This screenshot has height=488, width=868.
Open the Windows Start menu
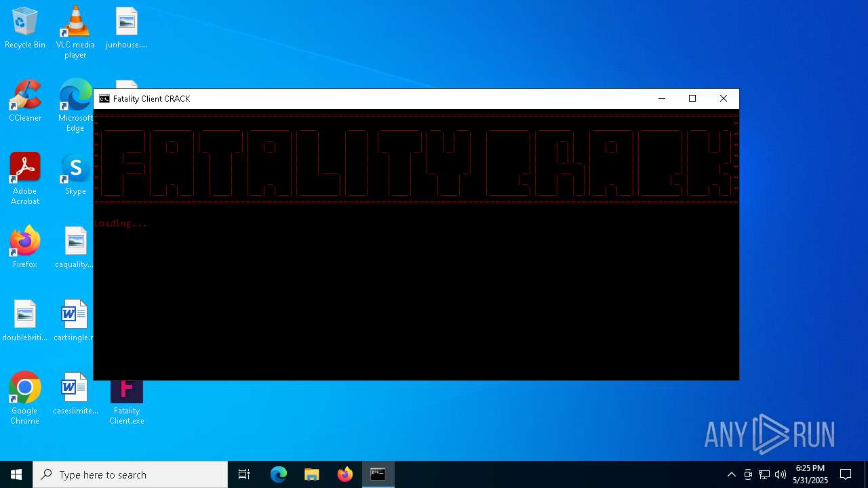point(16,474)
